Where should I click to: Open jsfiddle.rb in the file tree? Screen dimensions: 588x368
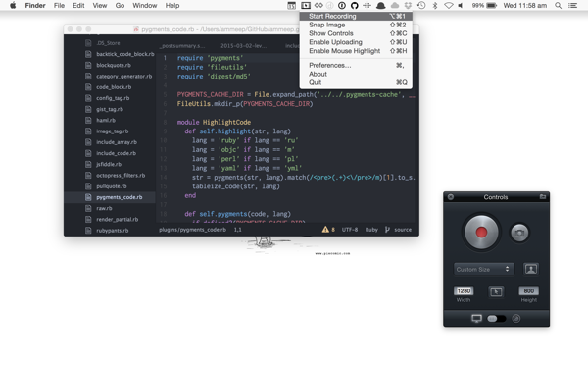click(109, 164)
